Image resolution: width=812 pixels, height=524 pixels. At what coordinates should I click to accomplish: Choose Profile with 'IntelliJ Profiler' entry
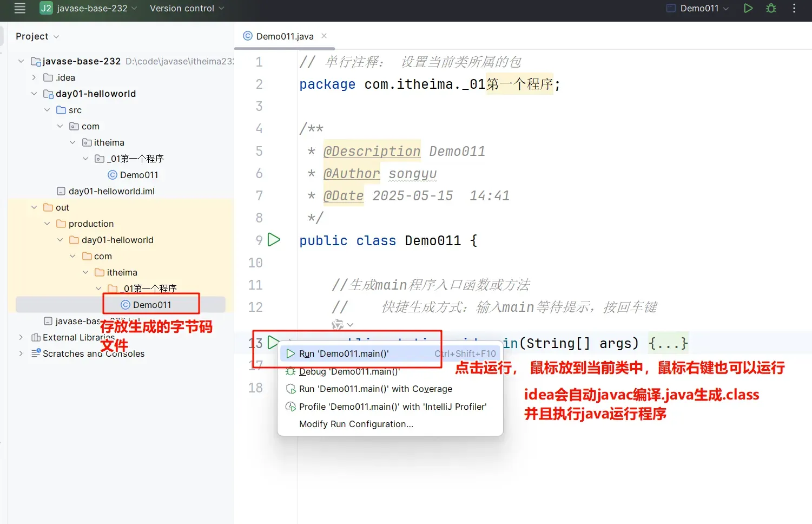(x=390, y=407)
